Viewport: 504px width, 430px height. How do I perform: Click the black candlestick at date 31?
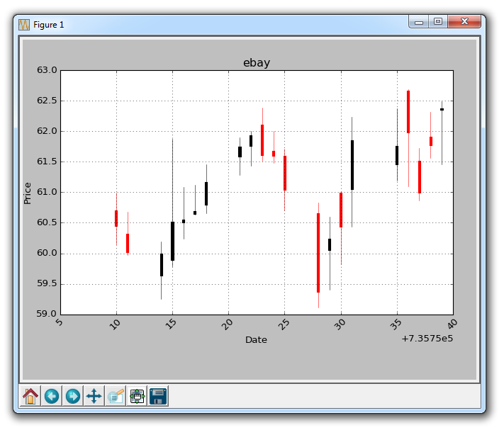coord(352,165)
